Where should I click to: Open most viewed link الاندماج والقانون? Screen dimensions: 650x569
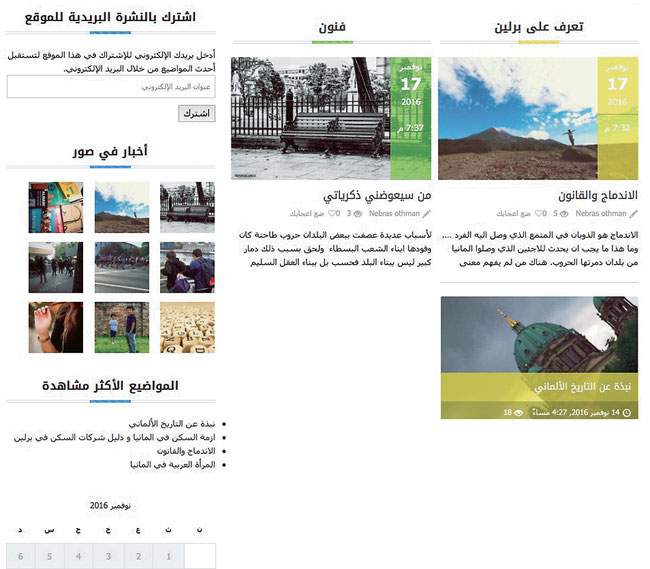(186, 451)
